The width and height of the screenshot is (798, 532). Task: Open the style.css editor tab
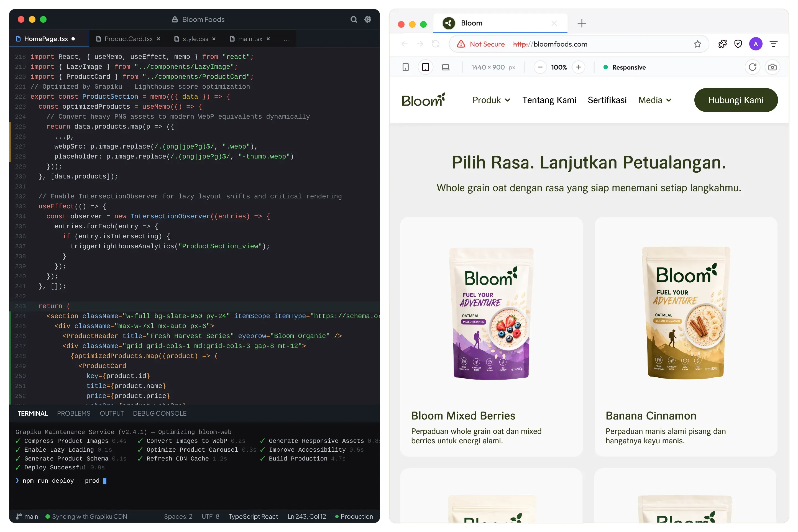195,39
